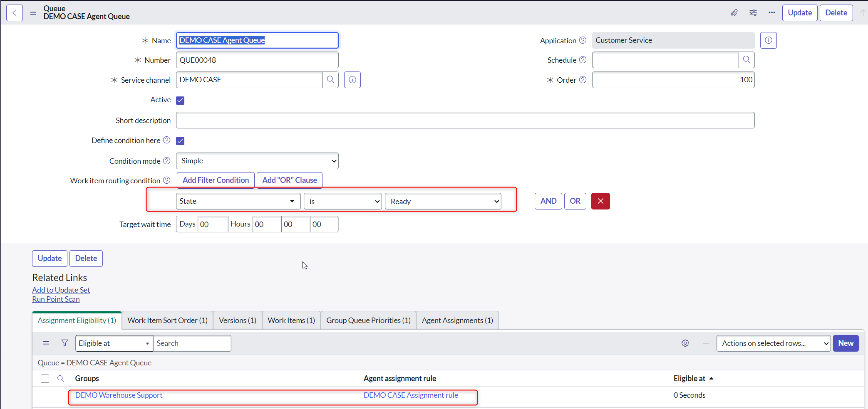Screen dimensions: 868x409
Task: Go back using the header back arrow
Action: click(x=15, y=13)
